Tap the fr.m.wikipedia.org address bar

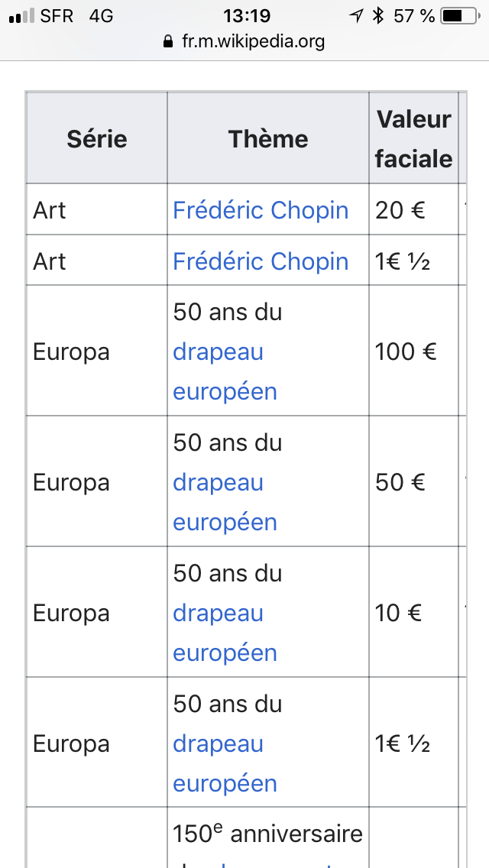(253, 41)
